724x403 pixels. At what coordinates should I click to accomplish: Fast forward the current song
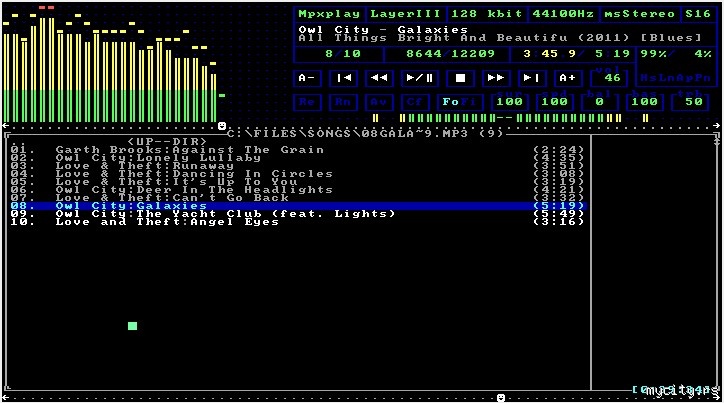[x=496, y=78]
